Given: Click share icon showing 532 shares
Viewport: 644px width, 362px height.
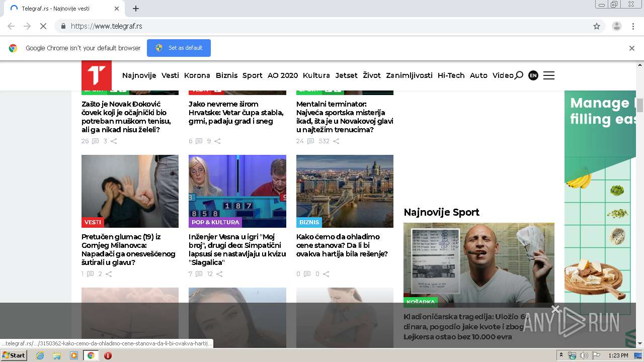Looking at the screenshot, I should coord(336,141).
